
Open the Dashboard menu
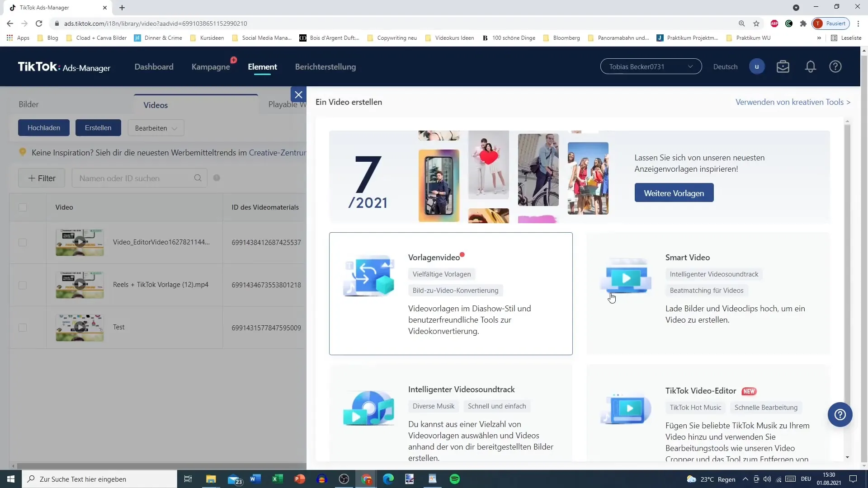click(154, 67)
